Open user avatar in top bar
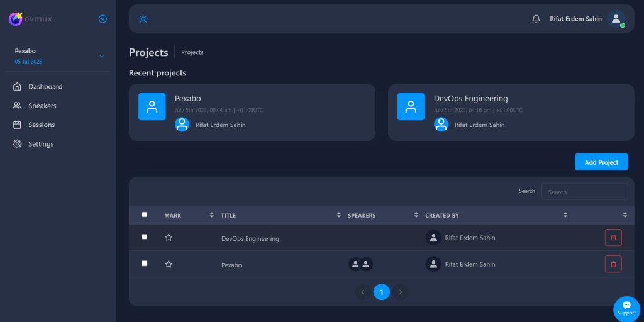Image resolution: width=644 pixels, height=322 pixels. point(616,18)
